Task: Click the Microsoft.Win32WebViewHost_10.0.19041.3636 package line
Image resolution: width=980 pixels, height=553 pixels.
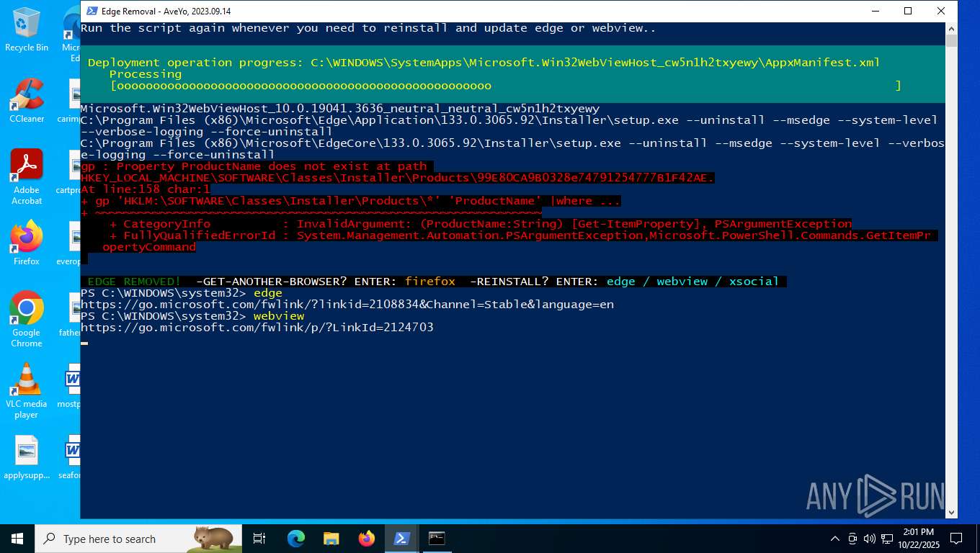Action: [340, 109]
